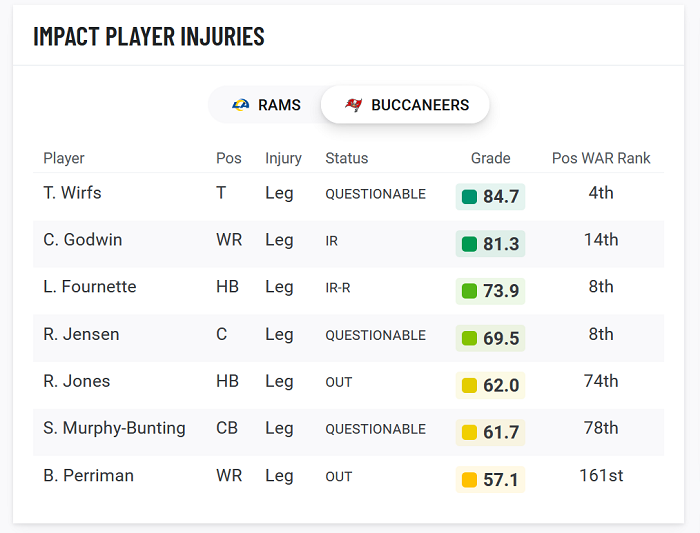Select the BUCCANEERS tab

pos(405,105)
